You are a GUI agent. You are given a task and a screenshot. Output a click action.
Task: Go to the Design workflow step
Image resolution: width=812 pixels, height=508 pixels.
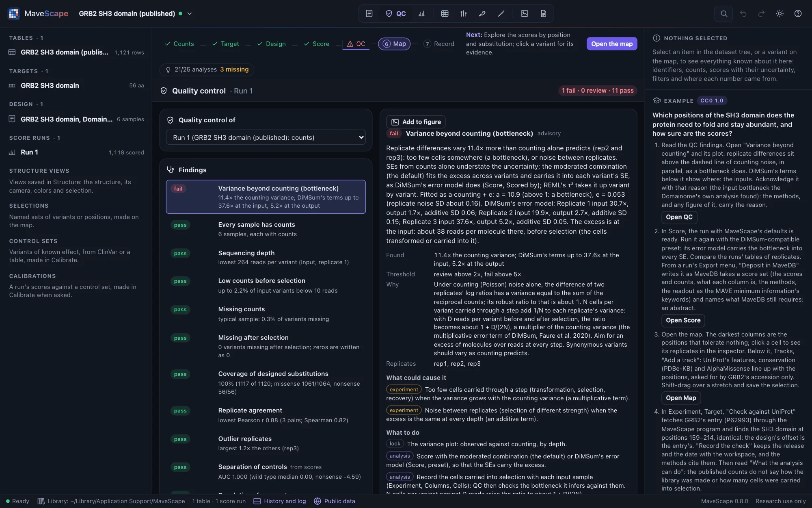pyautogui.click(x=271, y=44)
